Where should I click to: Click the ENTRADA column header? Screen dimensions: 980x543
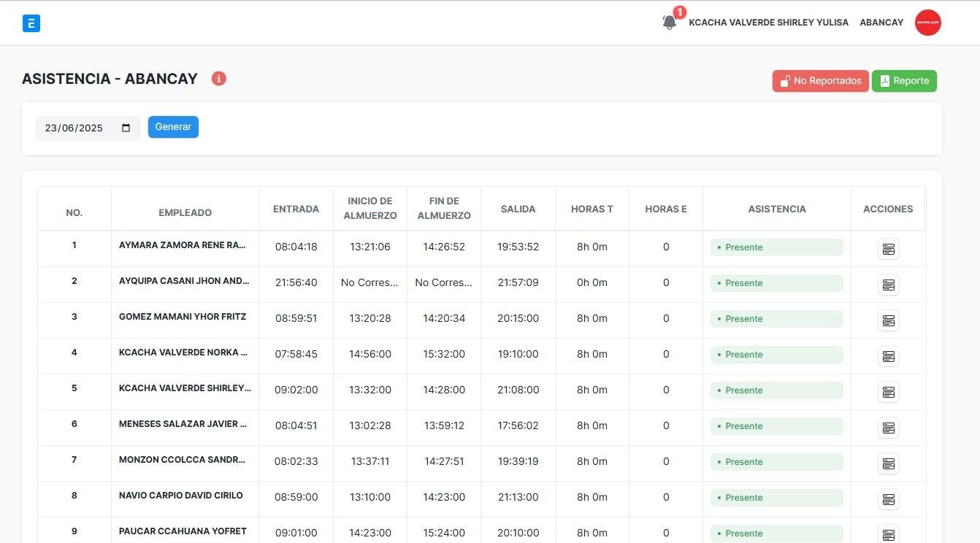[x=296, y=209]
